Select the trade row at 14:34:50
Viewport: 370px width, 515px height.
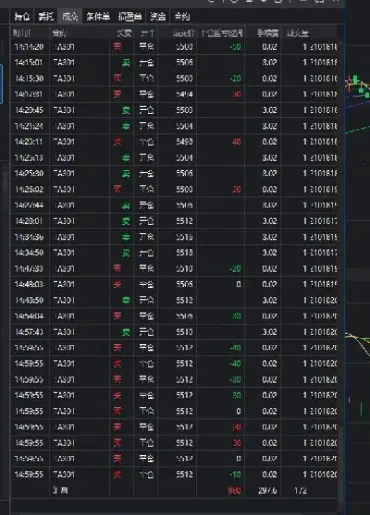tap(175, 253)
